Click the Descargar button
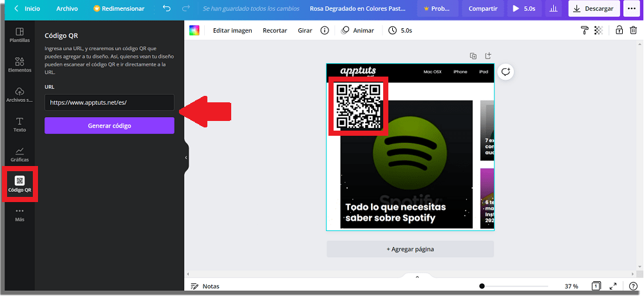Image resolution: width=644 pixels, height=296 pixels. point(594,8)
